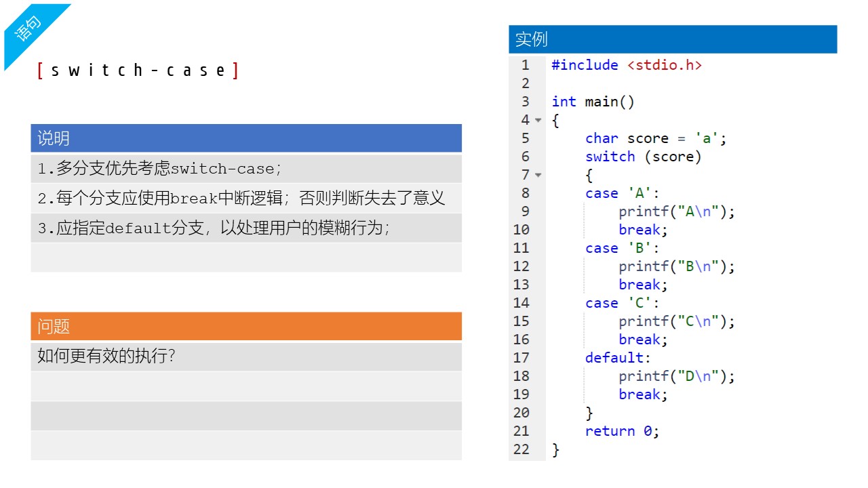The width and height of the screenshot is (868, 488).
Task: Click the #include <stdio.h> code line
Action: coord(626,65)
